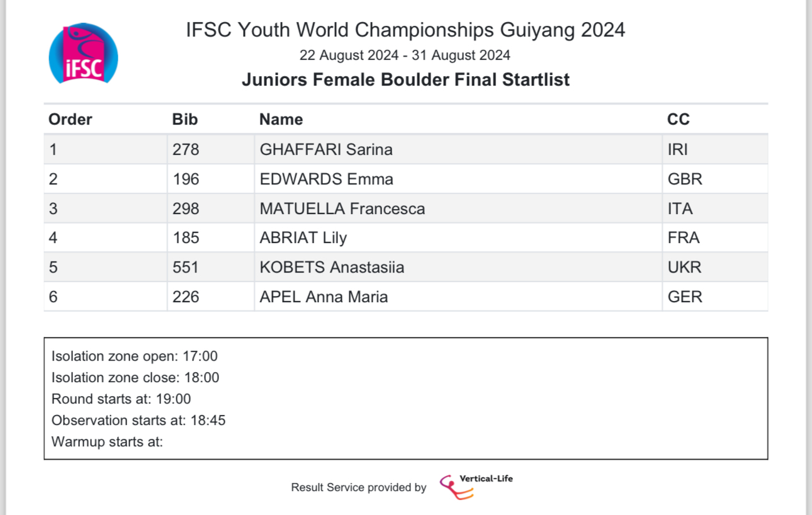Click the Round starts at 19:00 line
The image size is (812, 515).
121,399
